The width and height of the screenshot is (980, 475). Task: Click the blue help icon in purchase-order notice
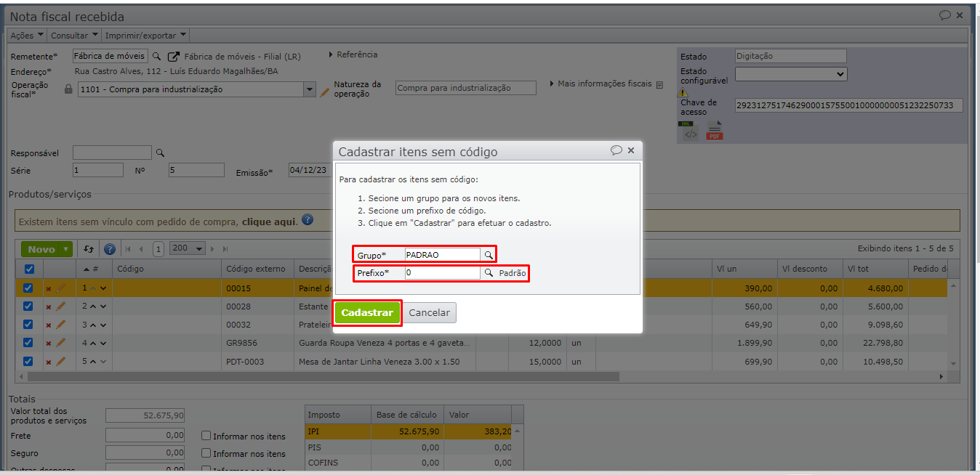click(308, 220)
